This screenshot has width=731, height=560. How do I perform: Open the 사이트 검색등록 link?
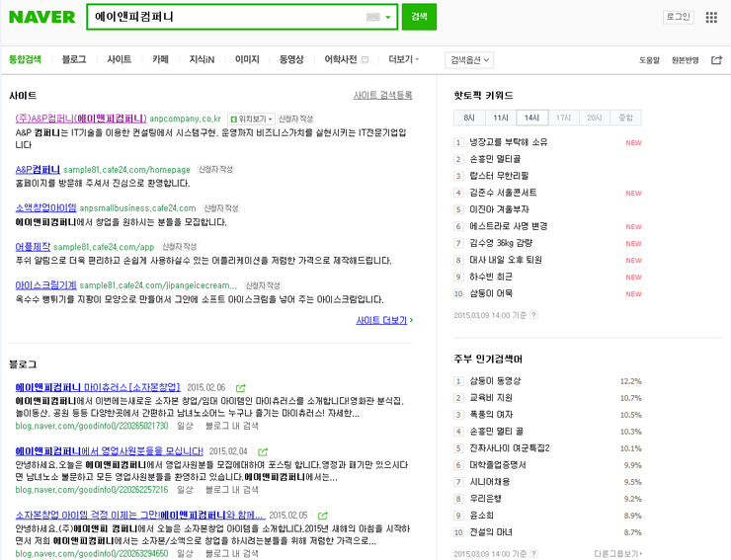(382, 95)
